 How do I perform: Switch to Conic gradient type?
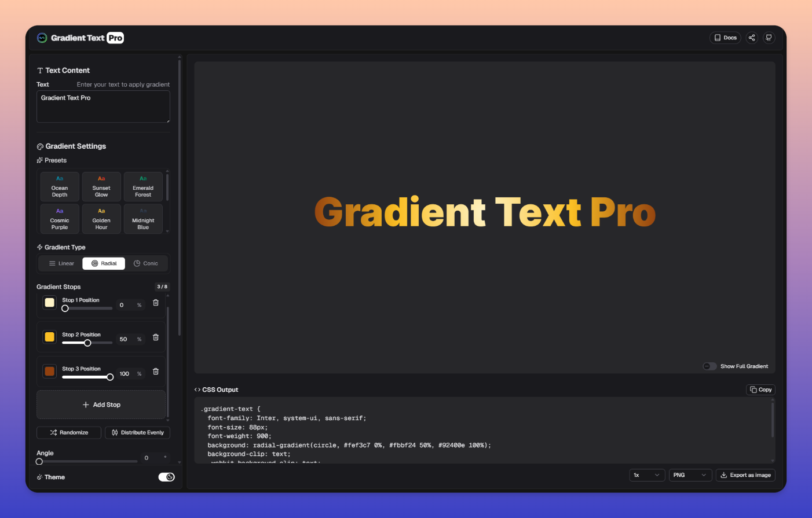(x=146, y=263)
